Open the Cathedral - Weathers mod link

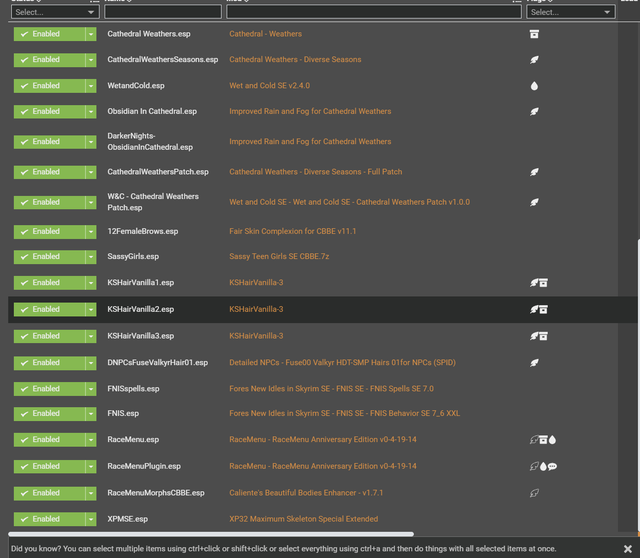click(x=265, y=34)
